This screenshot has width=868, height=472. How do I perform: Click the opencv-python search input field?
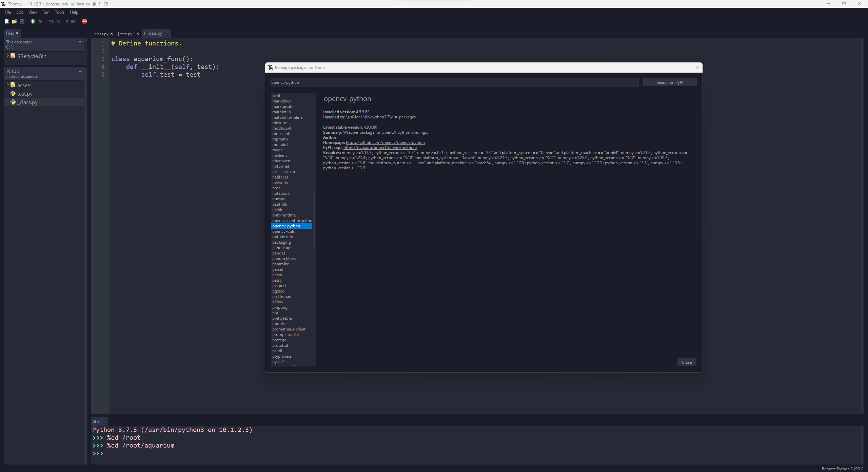454,82
